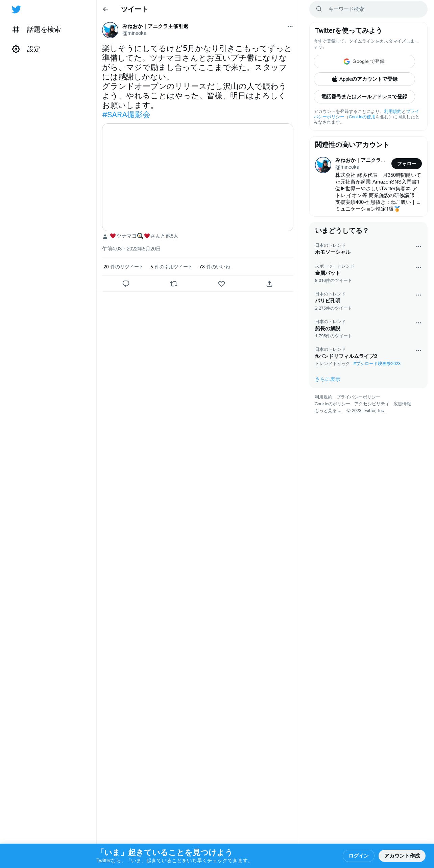
Task: Open the #SARA撮影会 hashtag
Action: 126,115
